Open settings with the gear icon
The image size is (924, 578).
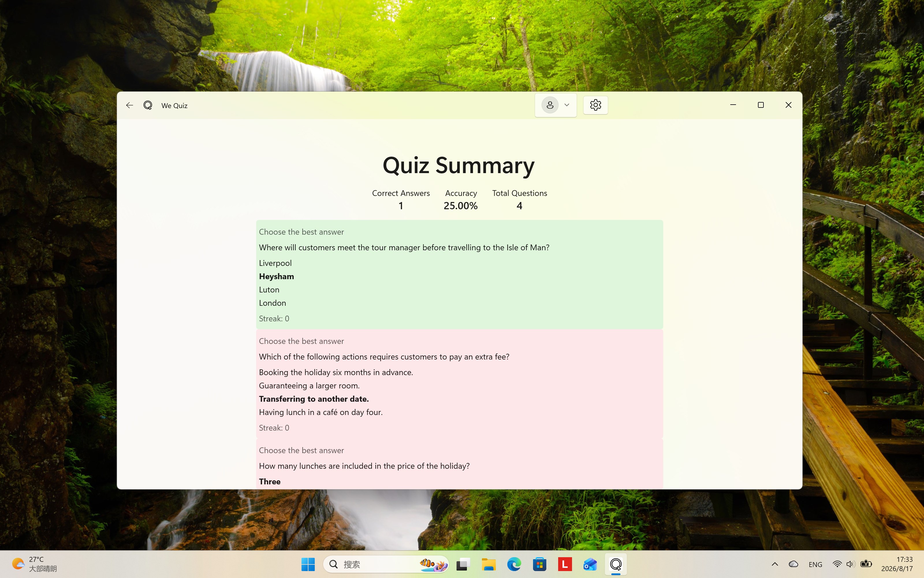coord(595,105)
